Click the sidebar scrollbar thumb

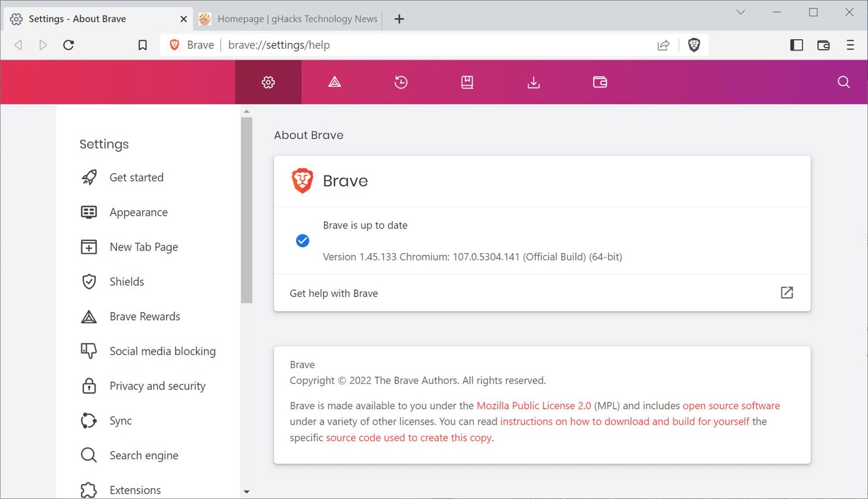[247, 210]
